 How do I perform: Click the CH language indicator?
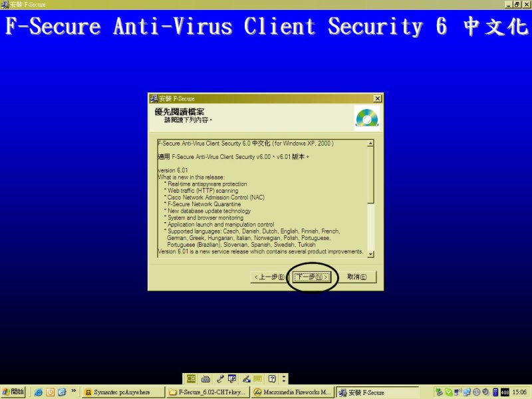(x=191, y=378)
